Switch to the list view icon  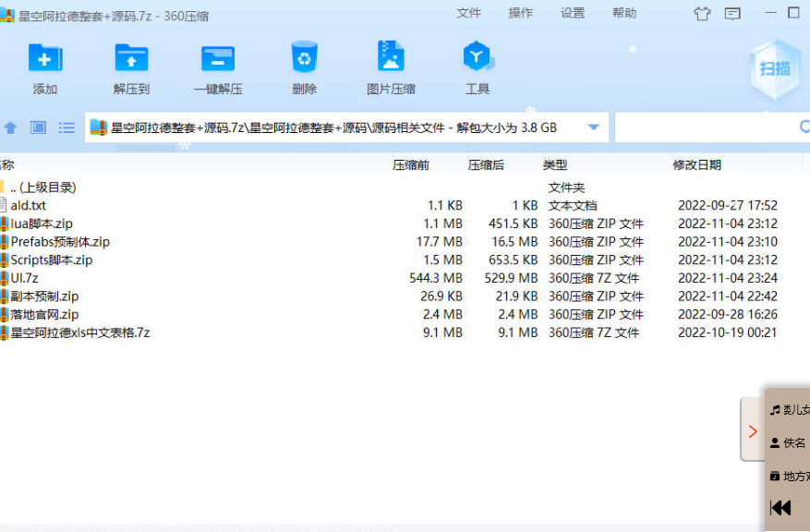(x=66, y=127)
